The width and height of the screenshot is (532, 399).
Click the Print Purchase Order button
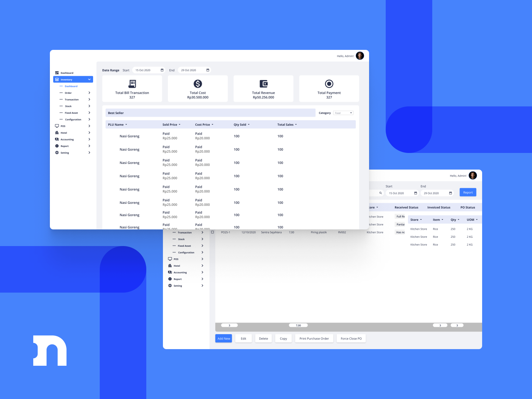314,338
